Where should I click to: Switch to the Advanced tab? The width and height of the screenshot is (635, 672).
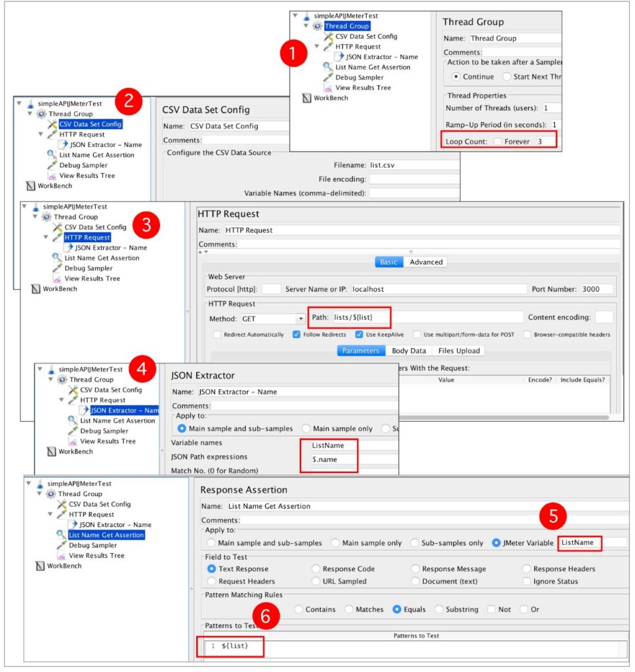point(426,262)
